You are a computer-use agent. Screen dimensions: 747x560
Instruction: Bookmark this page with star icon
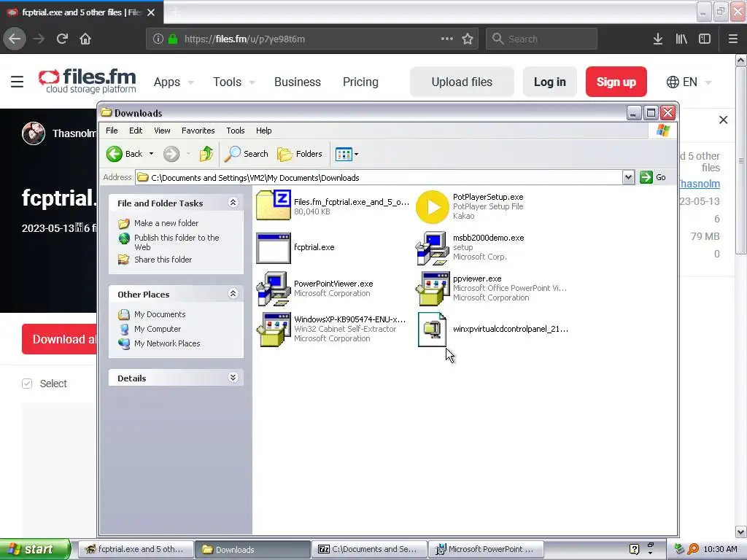coord(468,39)
